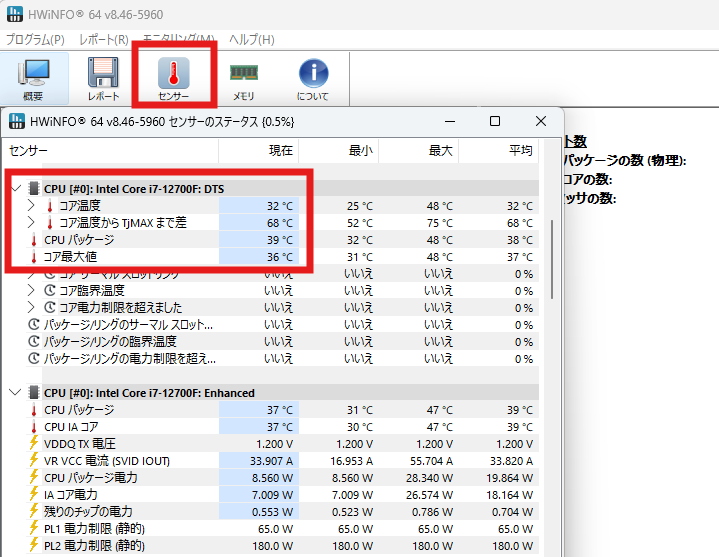Click the thermometer icon beside コア最大値
Viewport: 719px width, 557px height.
[33, 257]
